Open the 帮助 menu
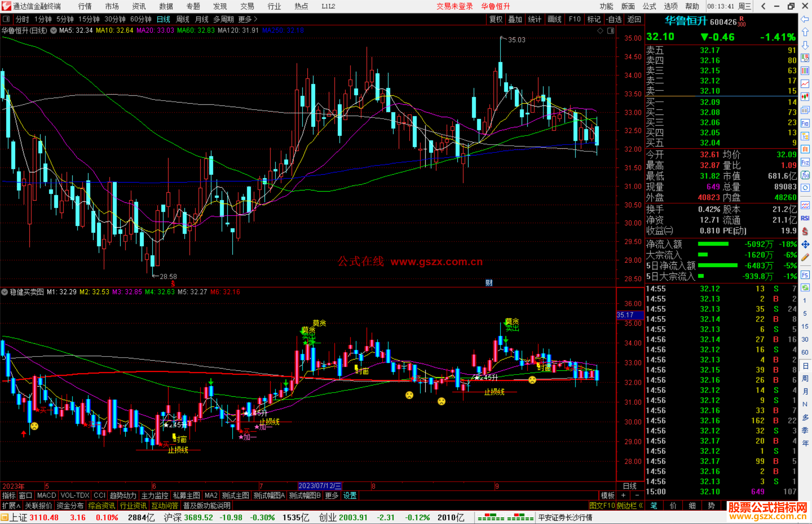 pyautogui.click(x=692, y=6)
